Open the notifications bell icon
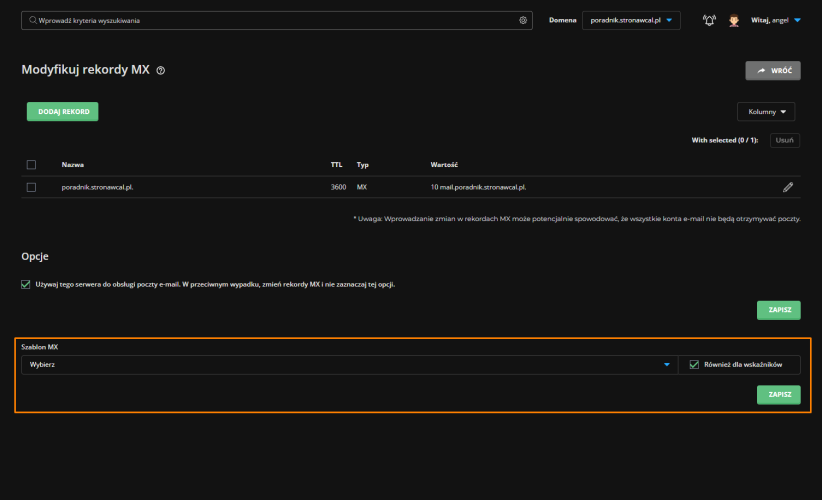 710,20
